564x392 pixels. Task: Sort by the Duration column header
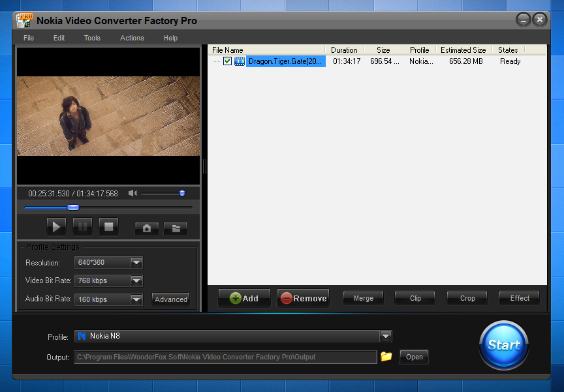344,50
